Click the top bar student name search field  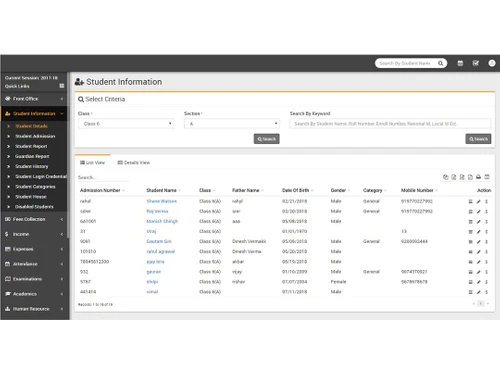click(405, 63)
